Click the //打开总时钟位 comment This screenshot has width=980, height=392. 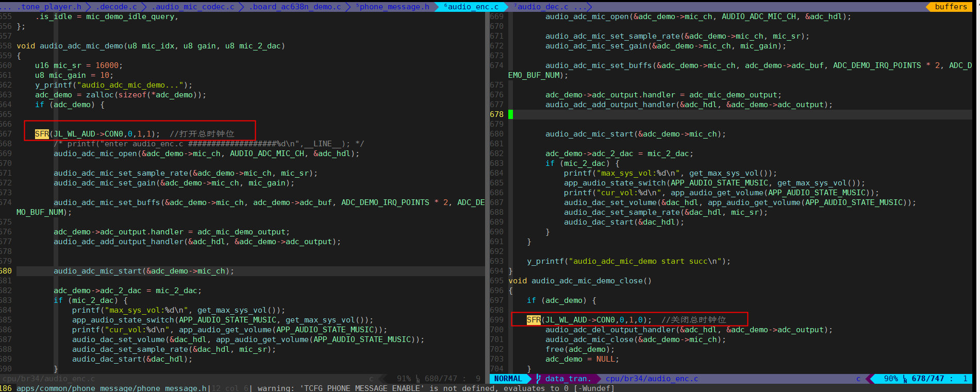tap(202, 134)
